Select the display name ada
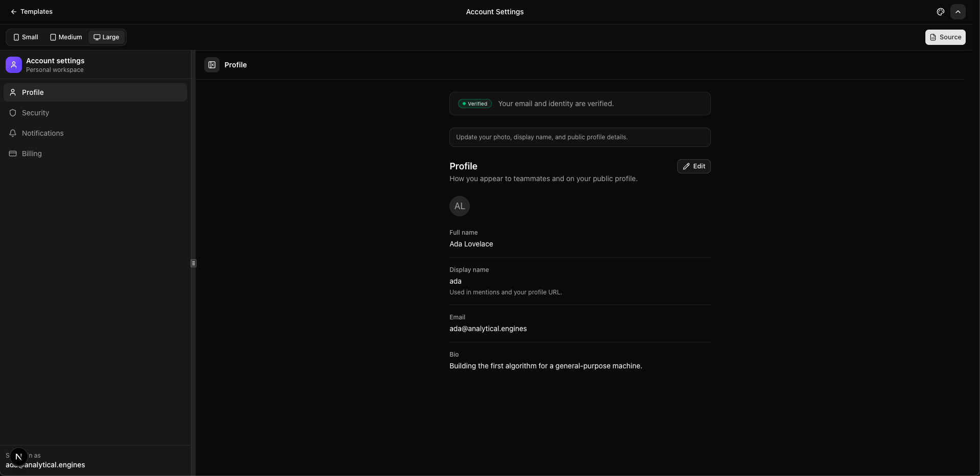 (x=456, y=281)
